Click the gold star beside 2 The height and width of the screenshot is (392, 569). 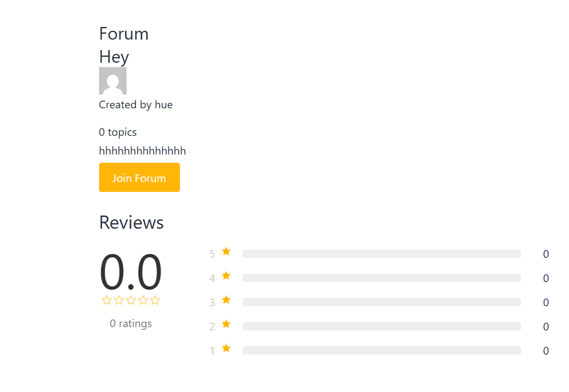[226, 324]
